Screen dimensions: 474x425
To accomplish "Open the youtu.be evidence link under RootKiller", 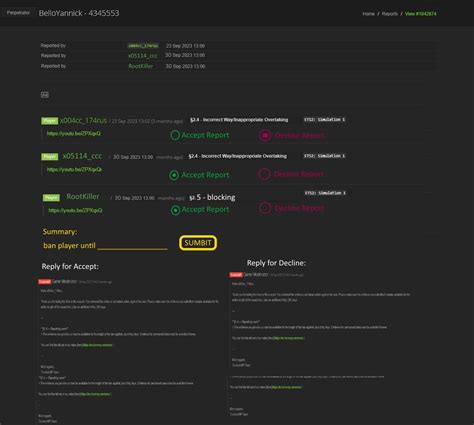I will click(75, 210).
